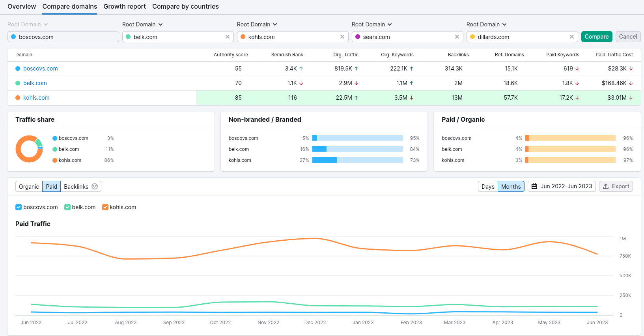Click up arrow beside kohls Org. Traffic 22.5M
The image size is (644, 336).
[357, 98]
